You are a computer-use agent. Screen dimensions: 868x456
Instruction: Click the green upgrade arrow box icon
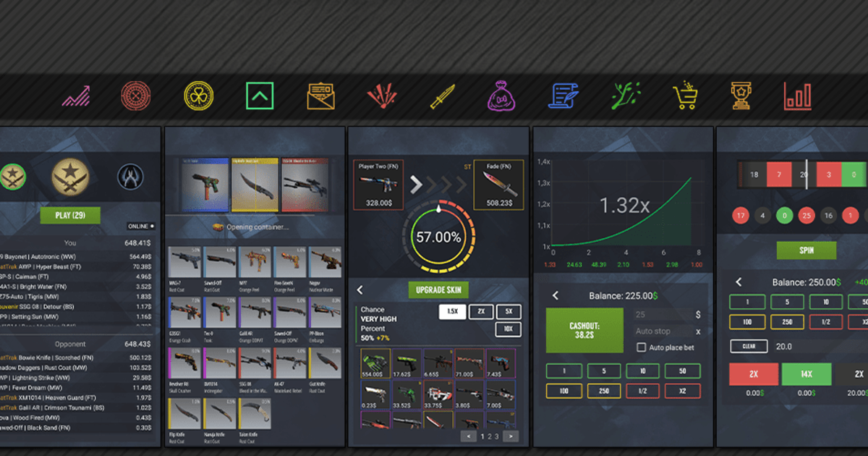[x=259, y=96]
